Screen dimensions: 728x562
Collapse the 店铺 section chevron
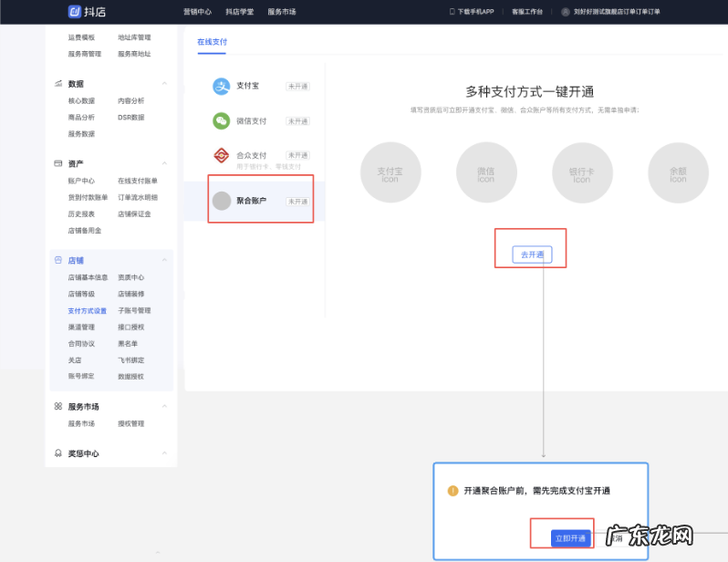point(164,260)
